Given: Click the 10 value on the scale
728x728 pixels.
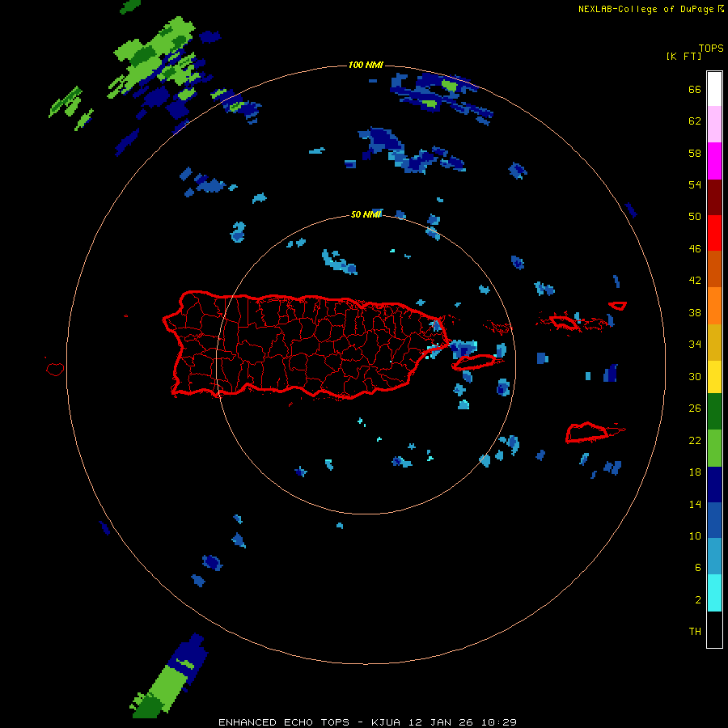Looking at the screenshot, I should (x=695, y=535).
